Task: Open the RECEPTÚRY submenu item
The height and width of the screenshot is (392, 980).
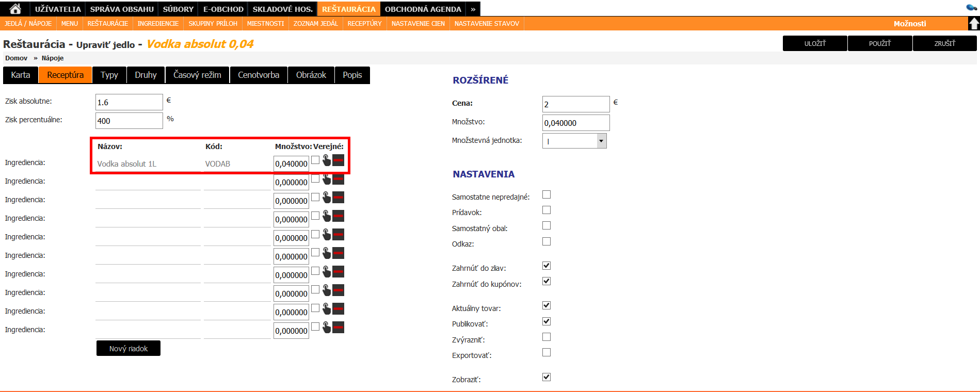Action: [364, 24]
